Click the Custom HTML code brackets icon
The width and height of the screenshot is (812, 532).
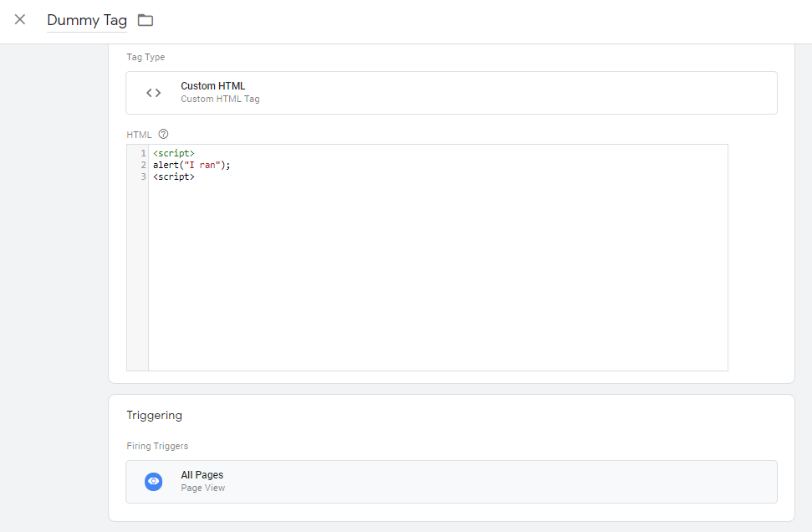click(153, 93)
